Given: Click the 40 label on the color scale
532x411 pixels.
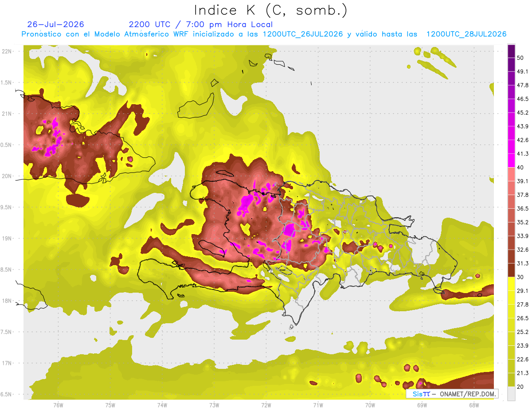Looking at the screenshot, I should pos(520,168).
